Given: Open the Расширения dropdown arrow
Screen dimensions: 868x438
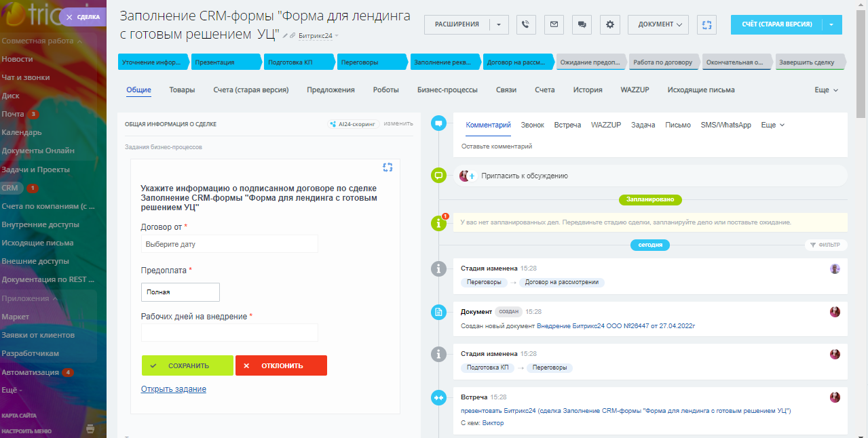Looking at the screenshot, I should [x=498, y=24].
